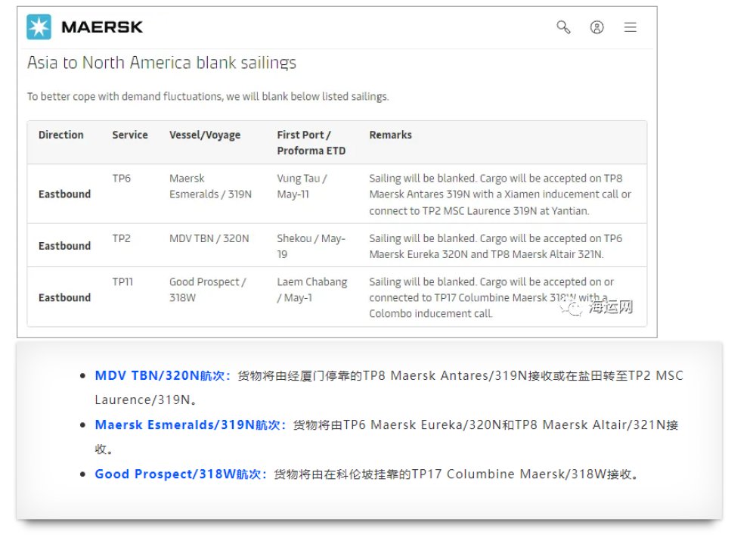Click Eastbound in the TP11 row
The width and height of the screenshot is (756, 541).
click(x=64, y=297)
